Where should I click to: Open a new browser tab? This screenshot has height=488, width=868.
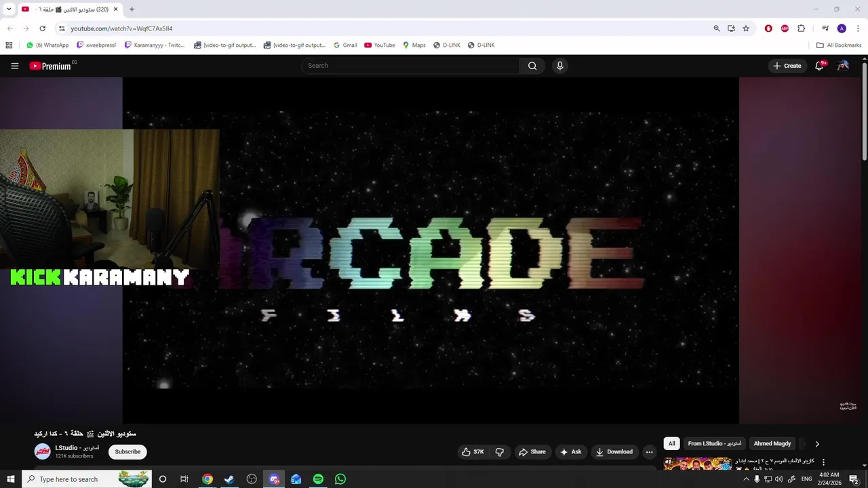click(132, 9)
